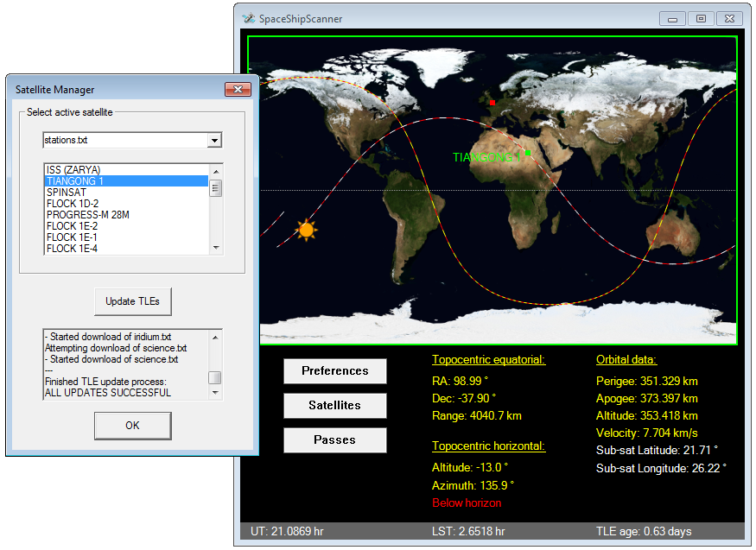Viewport: 756px width, 550px height.
Task: Click the 'ALL UPDATES SUCCESSFUL' log line
Action: (108, 393)
